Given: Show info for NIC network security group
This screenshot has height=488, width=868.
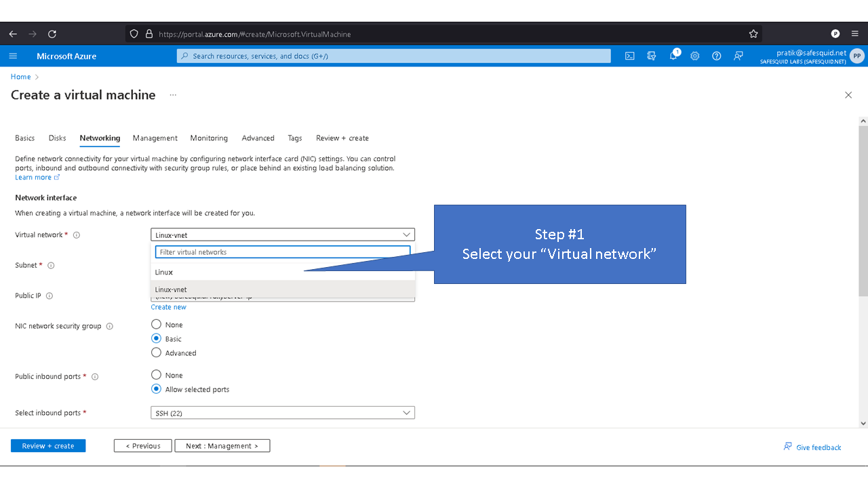Looking at the screenshot, I should pos(110,327).
